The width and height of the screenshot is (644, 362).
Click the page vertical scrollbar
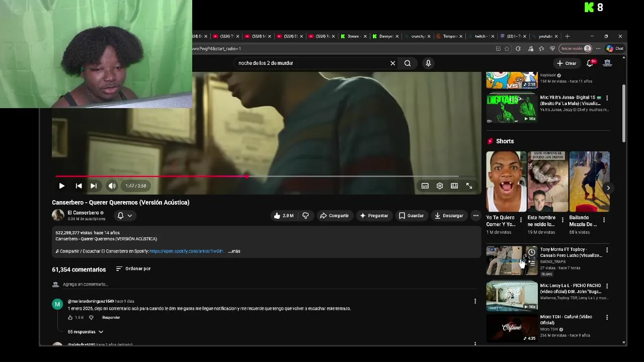624,113
